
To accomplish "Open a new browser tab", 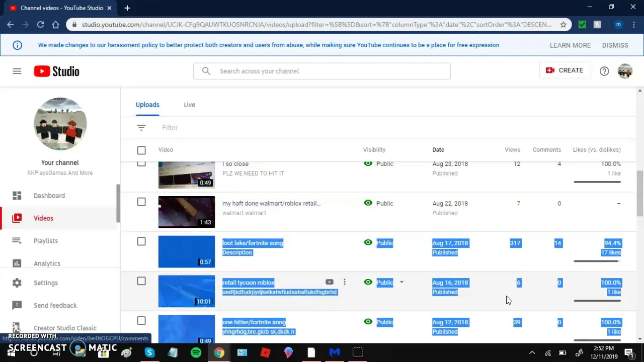I will (x=127, y=8).
